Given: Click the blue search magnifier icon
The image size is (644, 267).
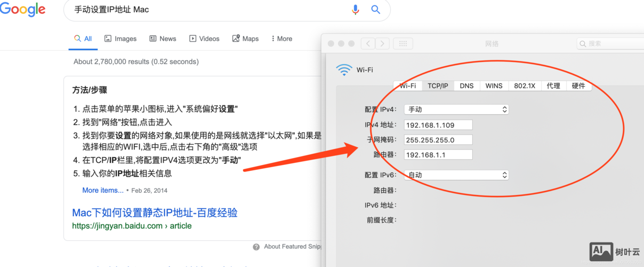Looking at the screenshot, I should 376,10.
